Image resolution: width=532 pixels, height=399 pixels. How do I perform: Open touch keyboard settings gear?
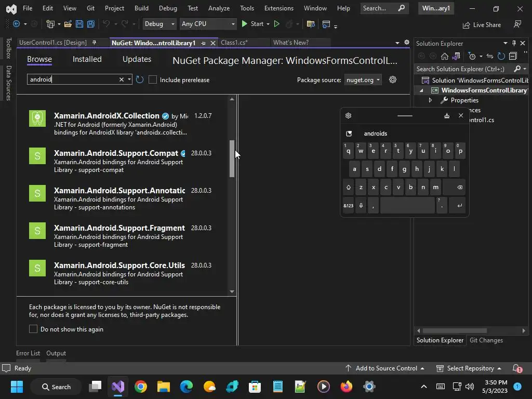pyautogui.click(x=348, y=116)
